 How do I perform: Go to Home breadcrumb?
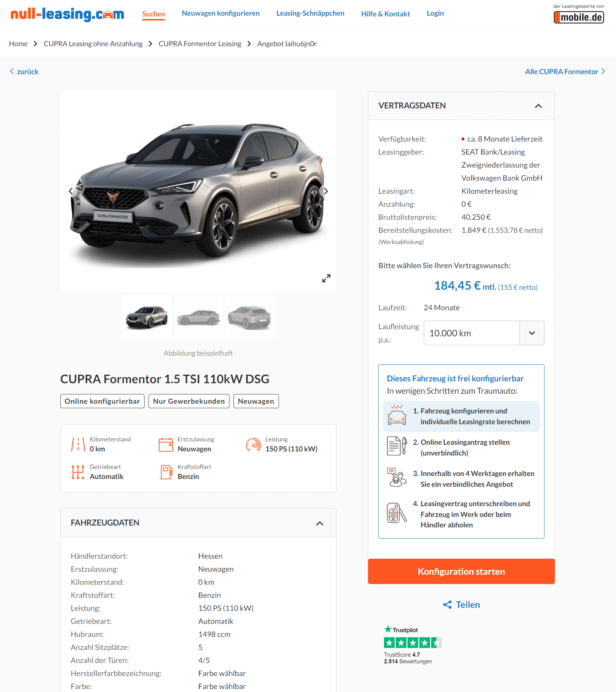[x=18, y=44]
